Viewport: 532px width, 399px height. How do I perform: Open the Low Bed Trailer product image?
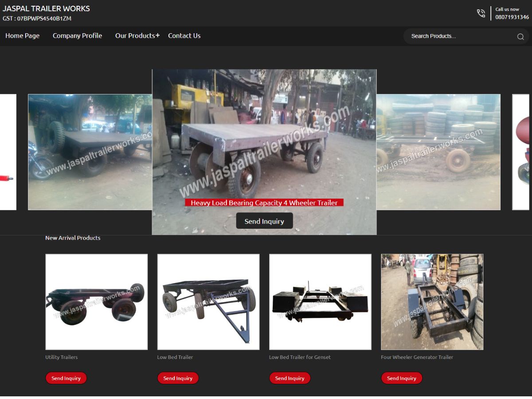coord(208,301)
